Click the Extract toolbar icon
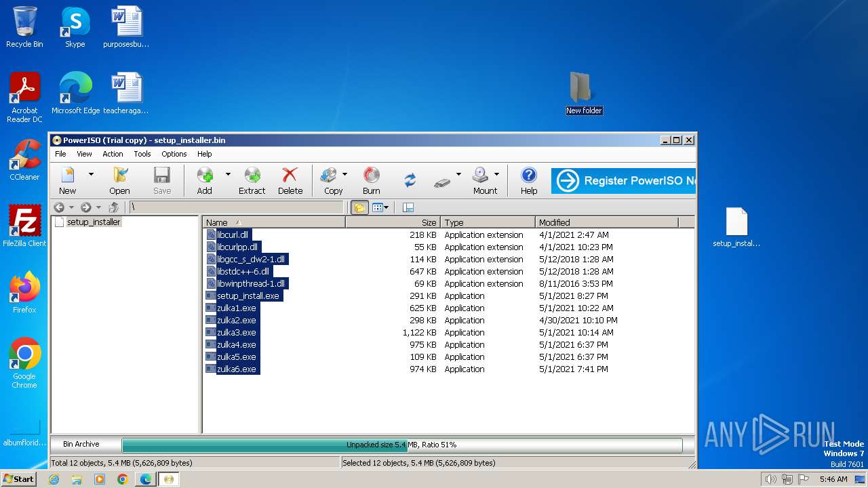The height and width of the screenshot is (488, 868). (252, 180)
